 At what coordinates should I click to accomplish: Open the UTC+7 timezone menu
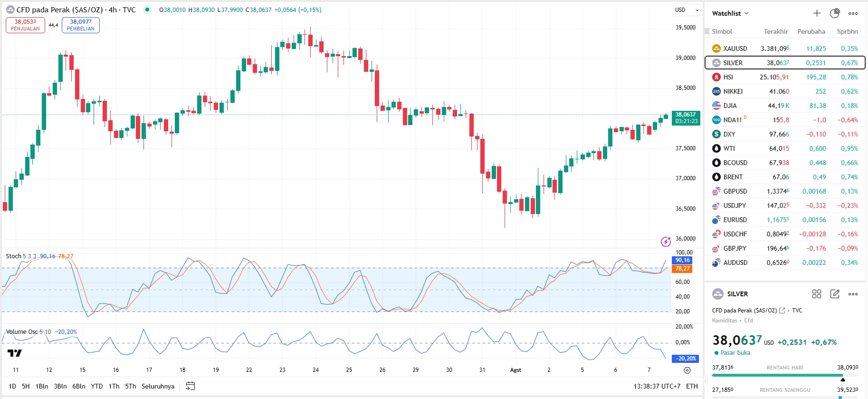(657, 386)
